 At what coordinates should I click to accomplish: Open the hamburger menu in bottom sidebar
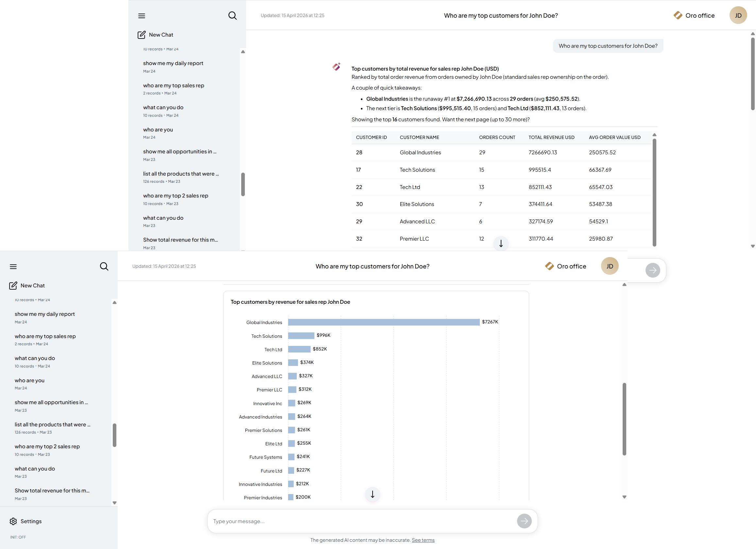click(13, 266)
